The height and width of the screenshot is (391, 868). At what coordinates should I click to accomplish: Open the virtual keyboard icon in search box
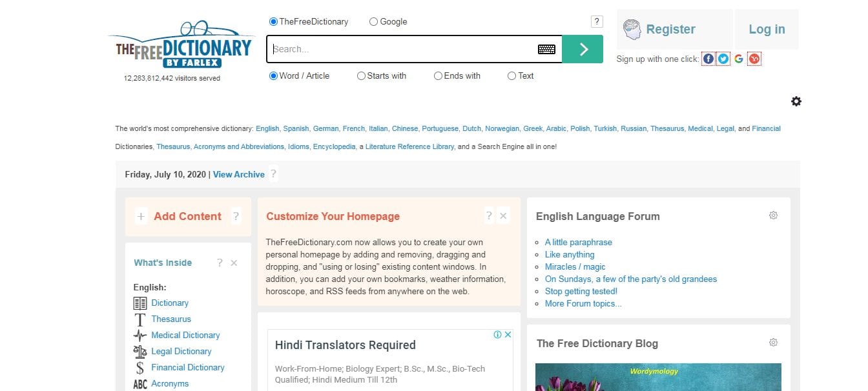point(546,49)
